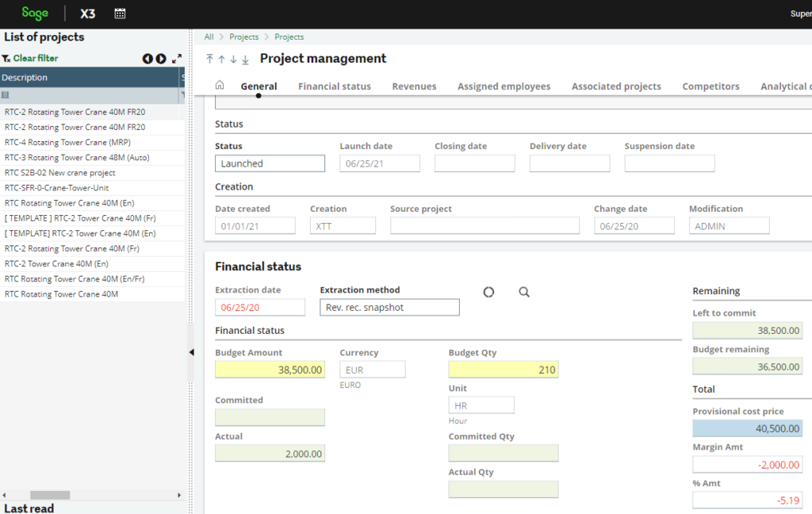Switch to Assigned employees tab
Image resolution: width=812 pixels, height=514 pixels.
click(504, 86)
